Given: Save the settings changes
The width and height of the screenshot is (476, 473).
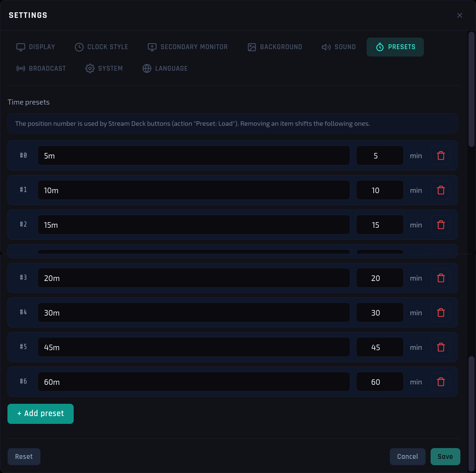Looking at the screenshot, I should point(445,457).
